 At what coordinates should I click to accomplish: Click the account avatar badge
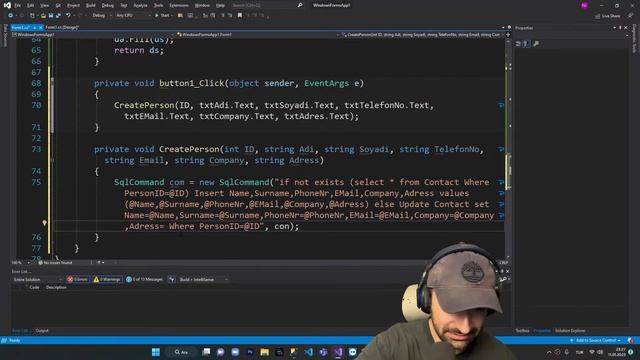pyautogui.click(x=584, y=5)
